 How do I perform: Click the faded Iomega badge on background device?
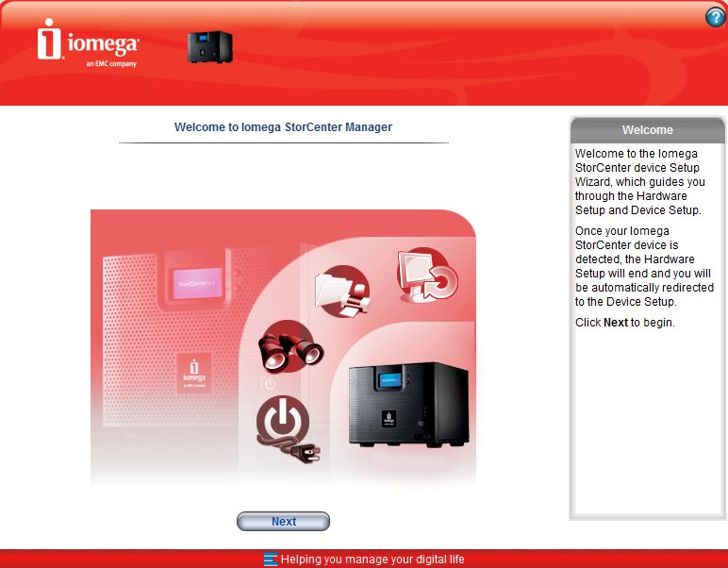pos(194,373)
